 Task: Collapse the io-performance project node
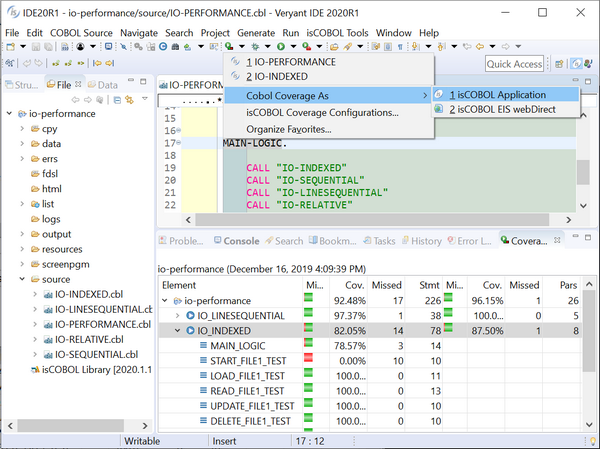[9, 114]
